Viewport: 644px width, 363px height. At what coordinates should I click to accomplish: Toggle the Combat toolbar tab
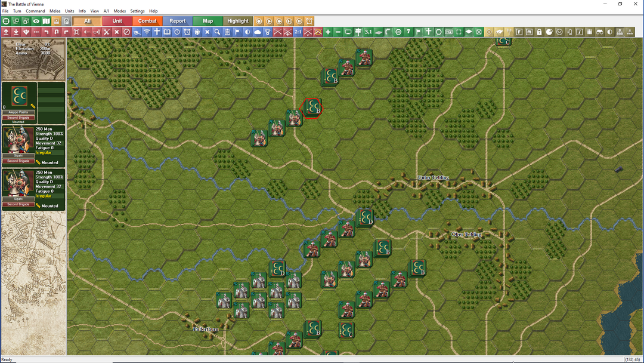click(x=147, y=21)
